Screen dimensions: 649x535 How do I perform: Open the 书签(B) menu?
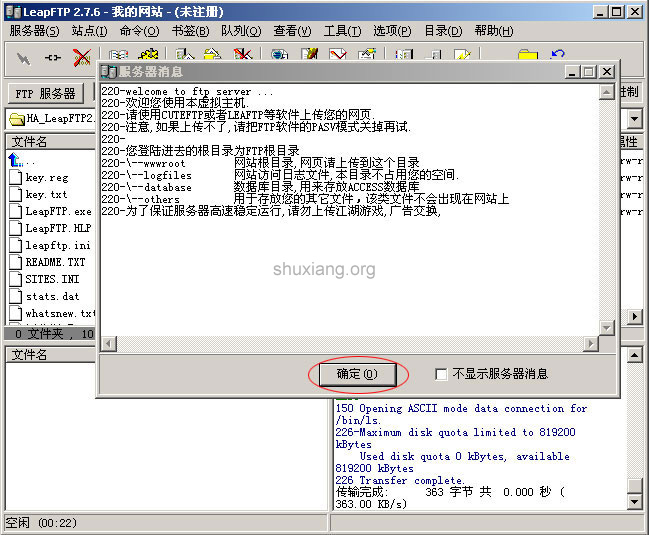tap(190, 31)
